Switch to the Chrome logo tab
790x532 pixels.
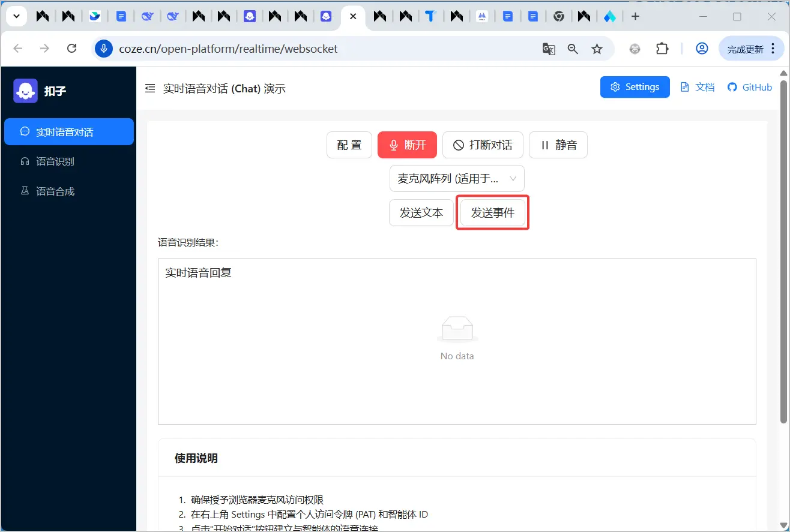pos(558,16)
